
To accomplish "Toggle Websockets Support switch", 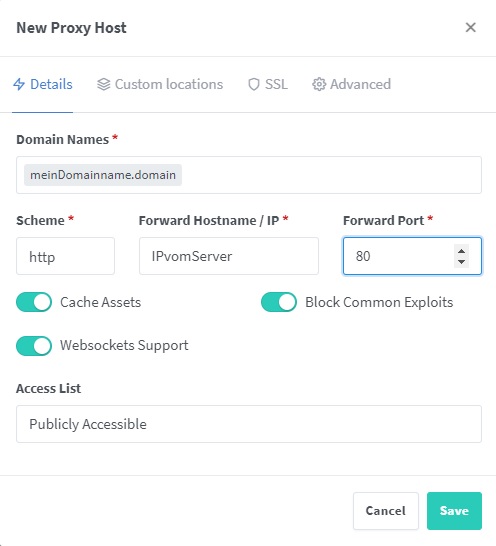I will point(34,346).
